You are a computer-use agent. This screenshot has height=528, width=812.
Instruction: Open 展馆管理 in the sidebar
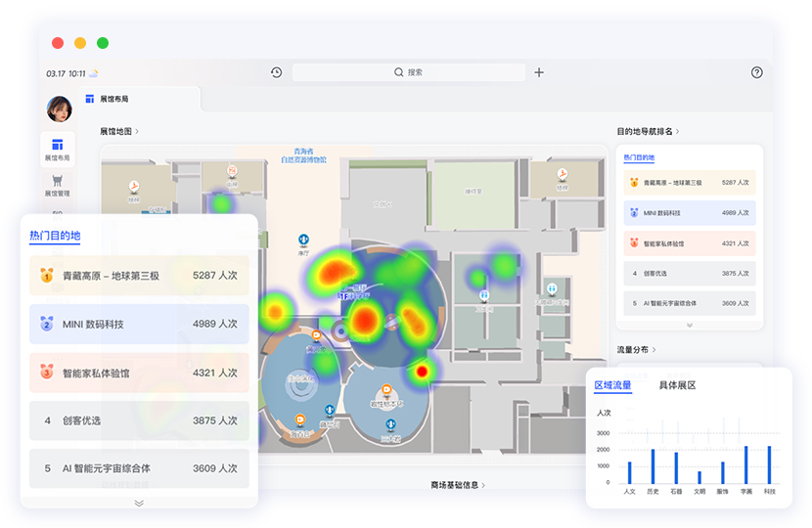pyautogui.click(x=57, y=185)
